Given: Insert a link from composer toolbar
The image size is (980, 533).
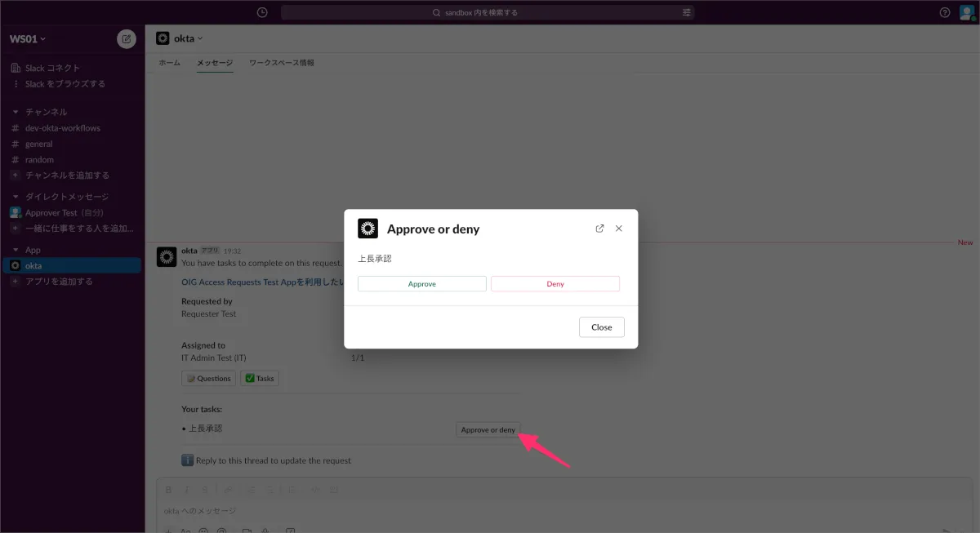Looking at the screenshot, I should tap(228, 490).
